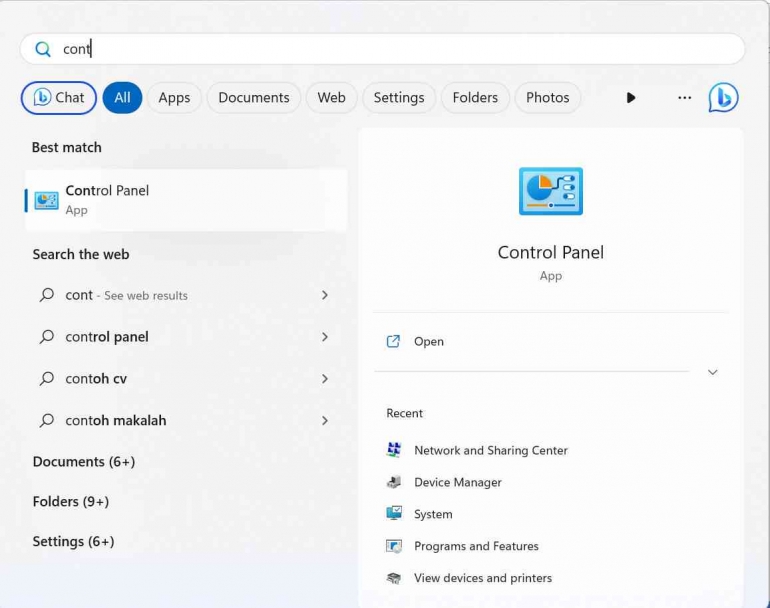This screenshot has width=770, height=608.
Task: Show more filters with the play arrow
Action: (630, 97)
